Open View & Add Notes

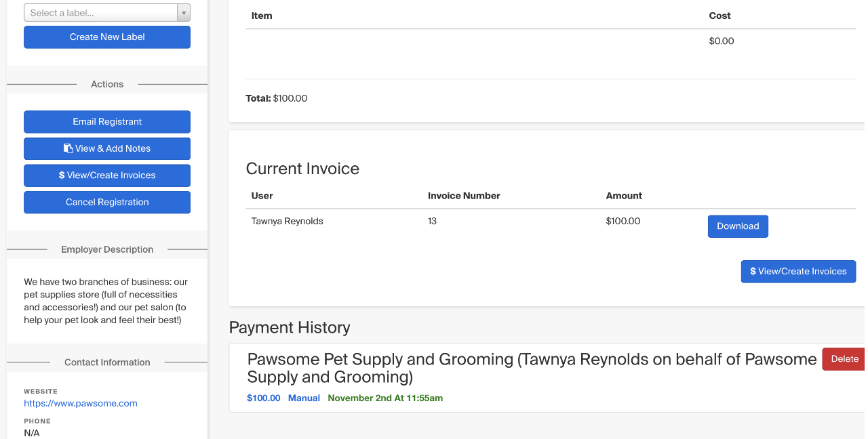pos(107,148)
